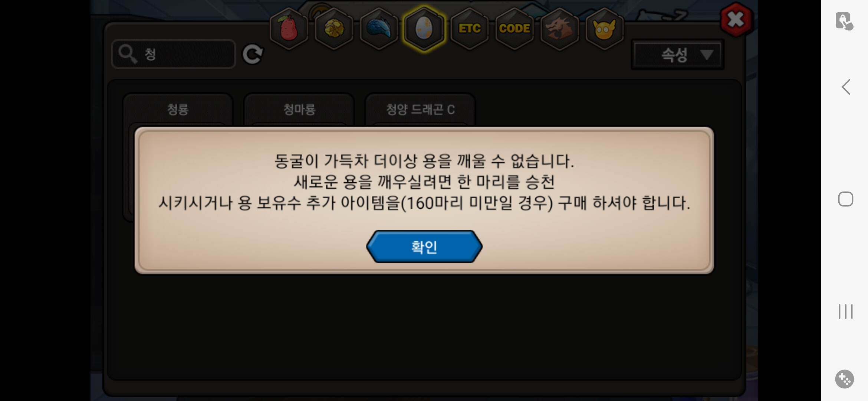This screenshot has width=868, height=401.
Task: Select the blue dragon scale category icon
Action: tap(379, 28)
